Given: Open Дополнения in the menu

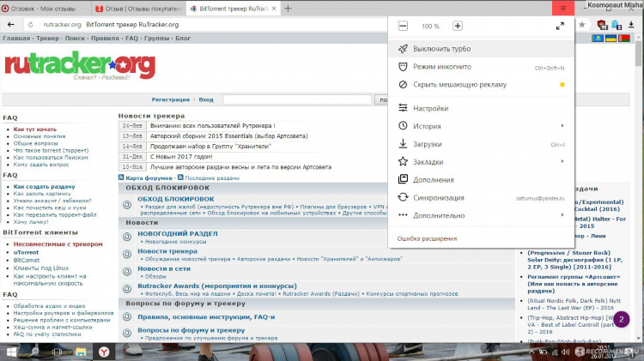Looking at the screenshot, I should (481, 180).
